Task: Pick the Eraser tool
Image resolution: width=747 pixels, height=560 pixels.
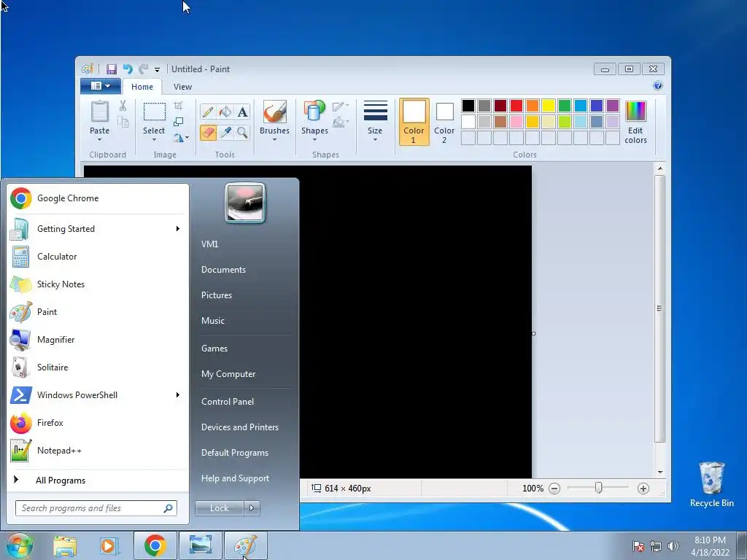Action: pyautogui.click(x=208, y=132)
